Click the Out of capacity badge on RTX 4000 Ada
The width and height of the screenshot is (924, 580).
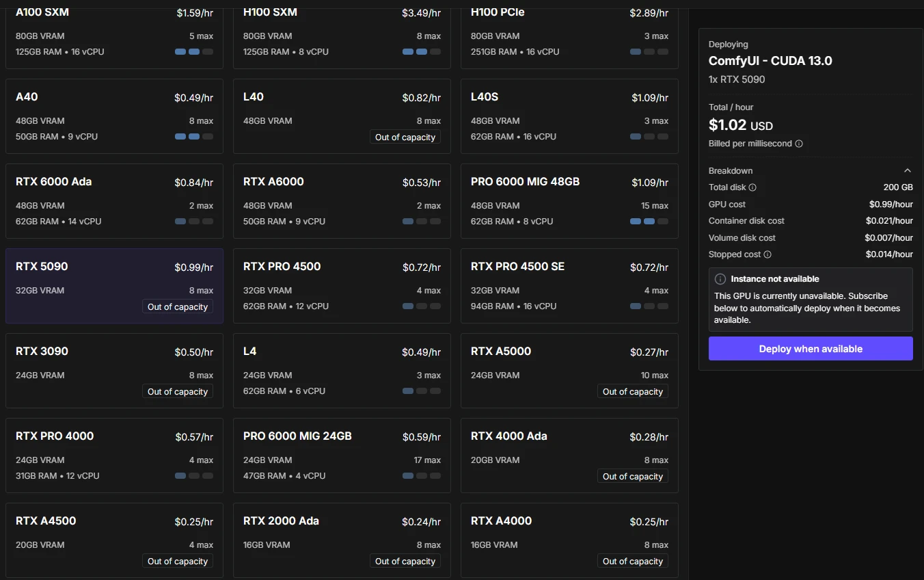pos(633,477)
